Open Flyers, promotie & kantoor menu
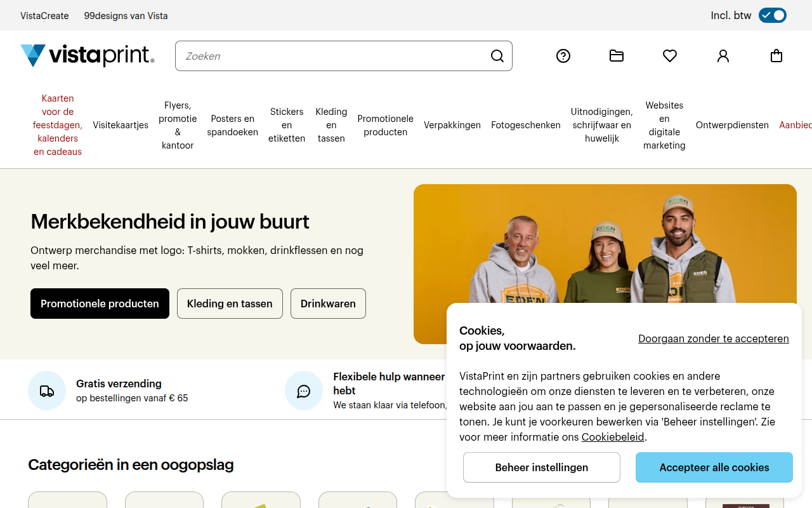 pos(178,125)
